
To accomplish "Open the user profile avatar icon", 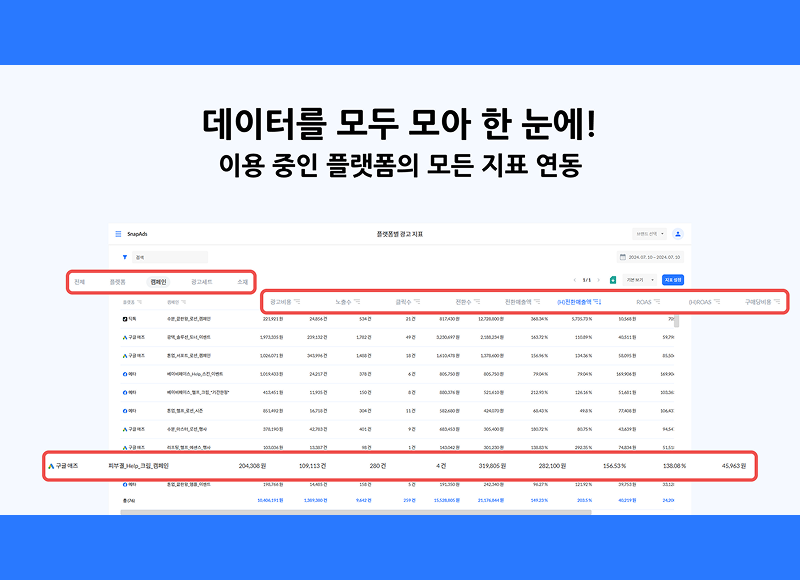I will coord(677,233).
